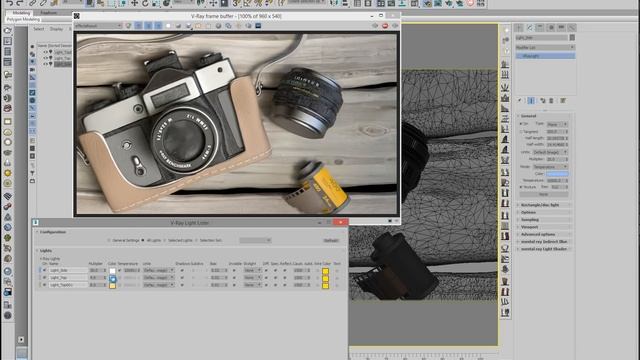Open the Motion command panel tab

point(551,27)
